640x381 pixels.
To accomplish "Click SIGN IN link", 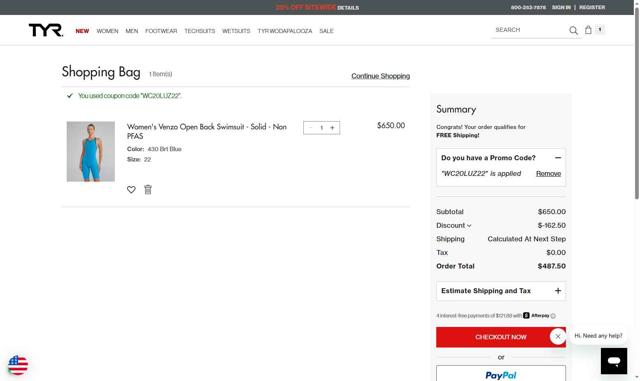I will coord(561,7).
